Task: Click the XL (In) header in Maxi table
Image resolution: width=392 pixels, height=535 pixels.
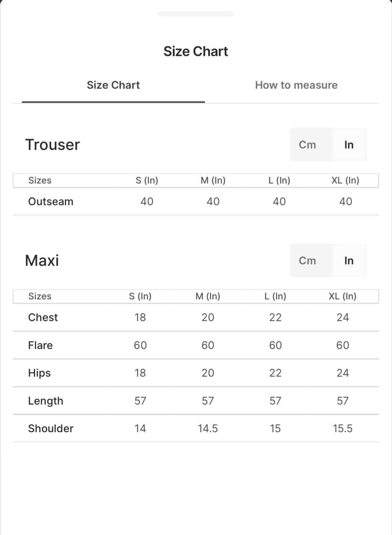Action: pyautogui.click(x=343, y=296)
